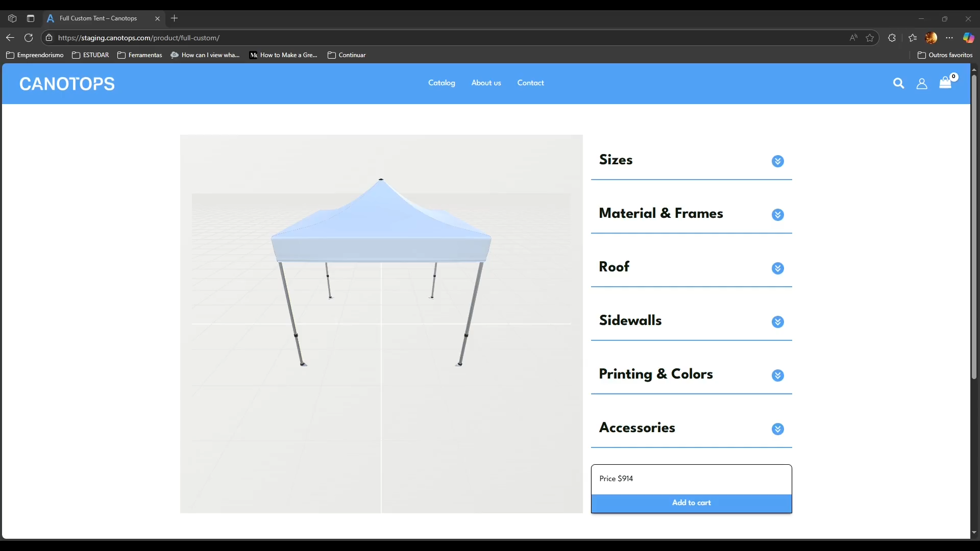Open the user account icon
Viewport: 980px width, 551px height.
point(922,83)
